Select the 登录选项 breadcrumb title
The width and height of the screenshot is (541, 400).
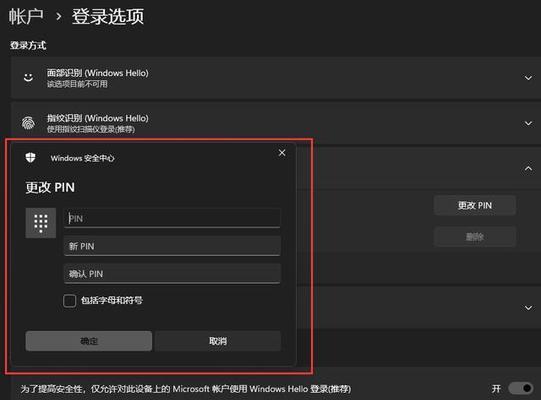coord(108,16)
